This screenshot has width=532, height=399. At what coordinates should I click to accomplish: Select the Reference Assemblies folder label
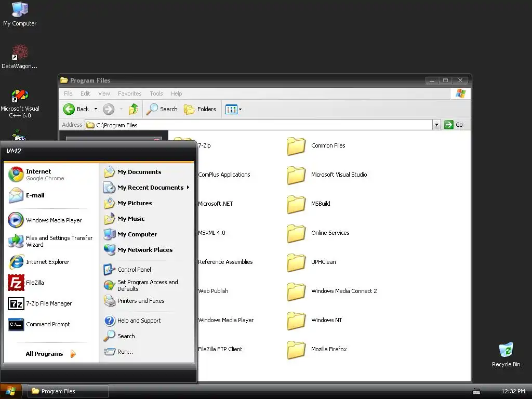tap(225, 262)
